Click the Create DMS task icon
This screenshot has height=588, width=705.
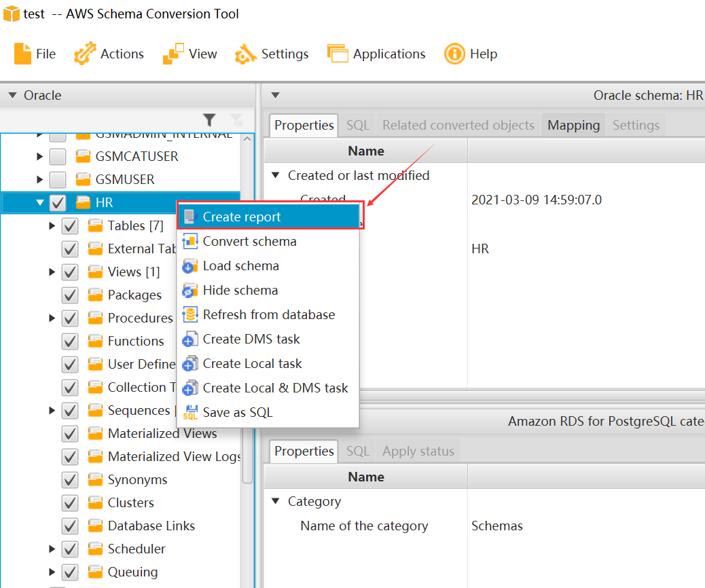coord(190,339)
